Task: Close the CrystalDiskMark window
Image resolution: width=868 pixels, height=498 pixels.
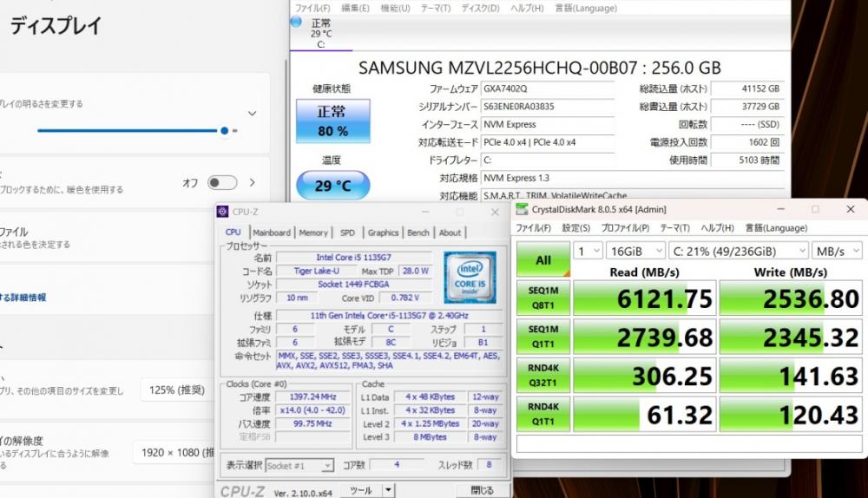Action: coord(851,209)
